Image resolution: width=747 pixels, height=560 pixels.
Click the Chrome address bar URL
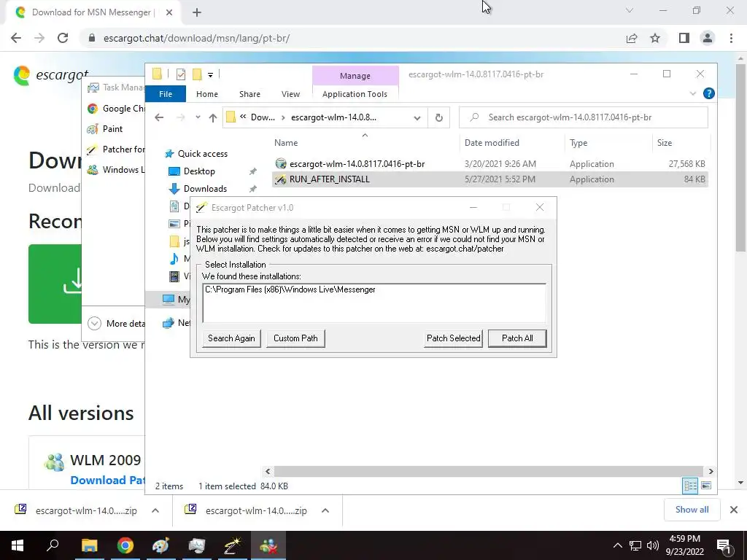pos(196,38)
